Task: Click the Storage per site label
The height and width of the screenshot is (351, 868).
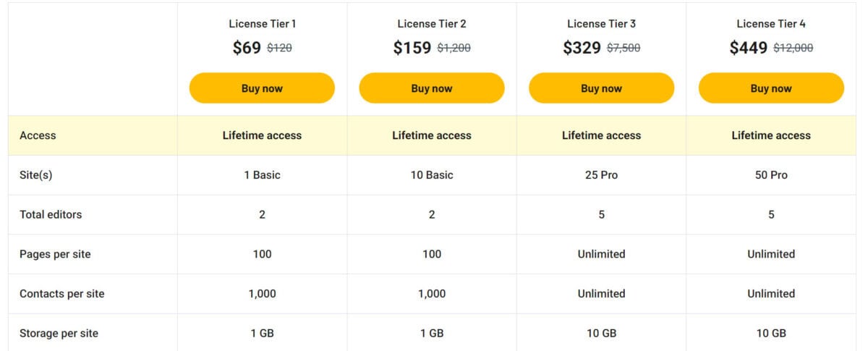Action: pos(59,333)
